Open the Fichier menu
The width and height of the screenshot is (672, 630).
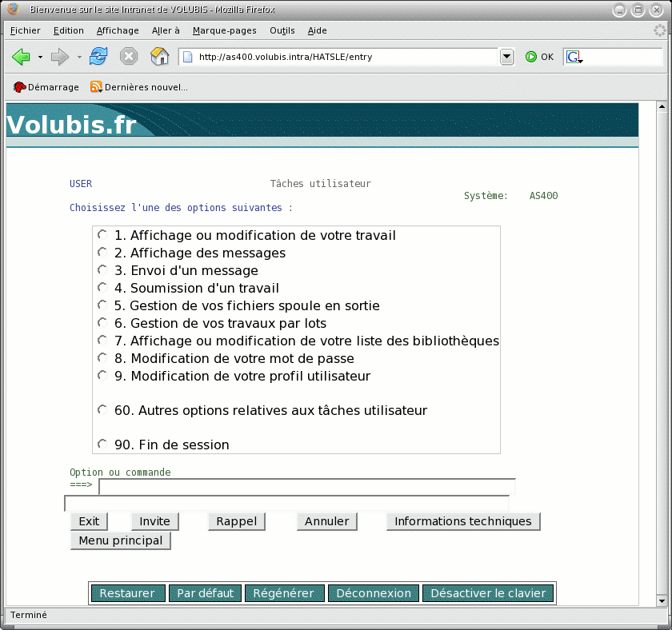26,30
